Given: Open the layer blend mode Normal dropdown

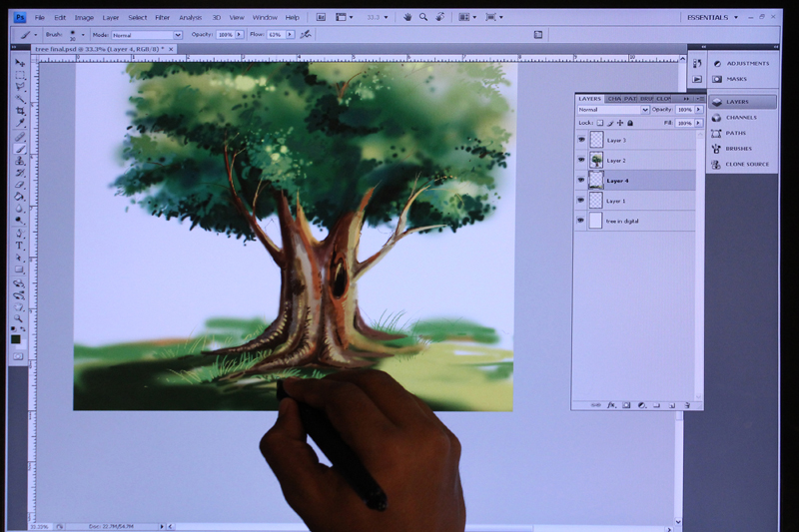Looking at the screenshot, I should pos(613,110).
